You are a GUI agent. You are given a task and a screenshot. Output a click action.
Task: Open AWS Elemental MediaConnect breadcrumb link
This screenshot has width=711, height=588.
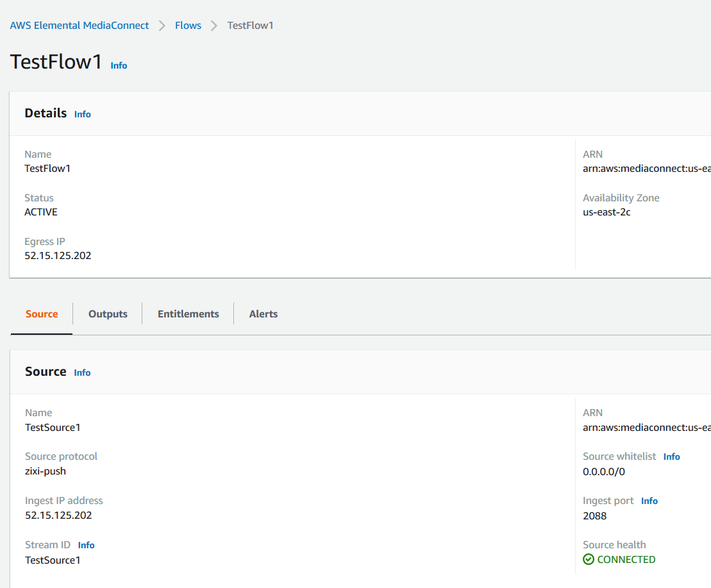pyautogui.click(x=79, y=26)
